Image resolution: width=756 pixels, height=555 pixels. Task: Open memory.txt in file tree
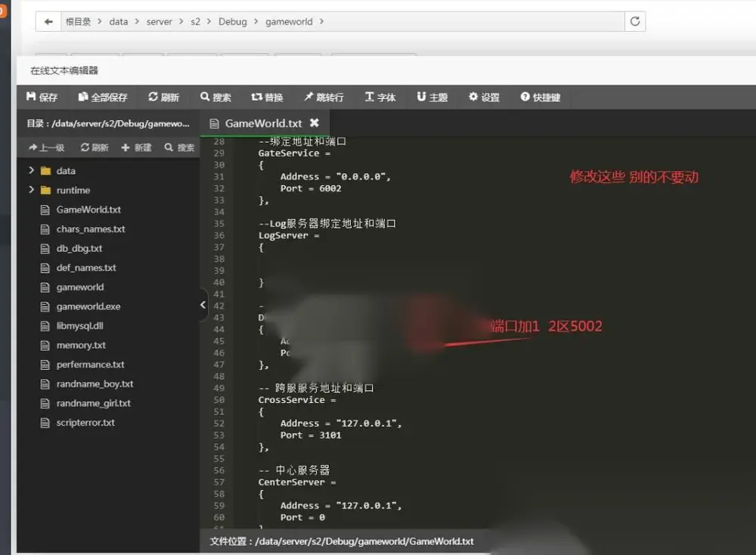tap(81, 346)
